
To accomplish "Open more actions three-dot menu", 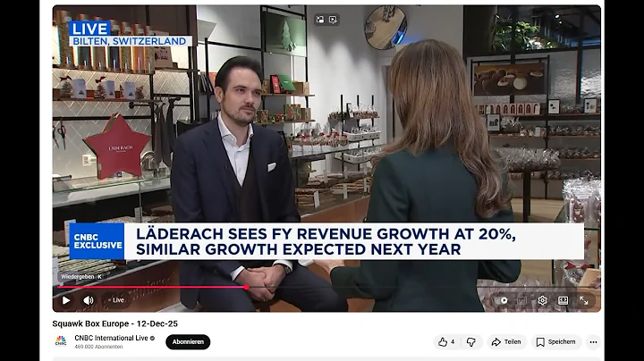I will pyautogui.click(x=594, y=341).
